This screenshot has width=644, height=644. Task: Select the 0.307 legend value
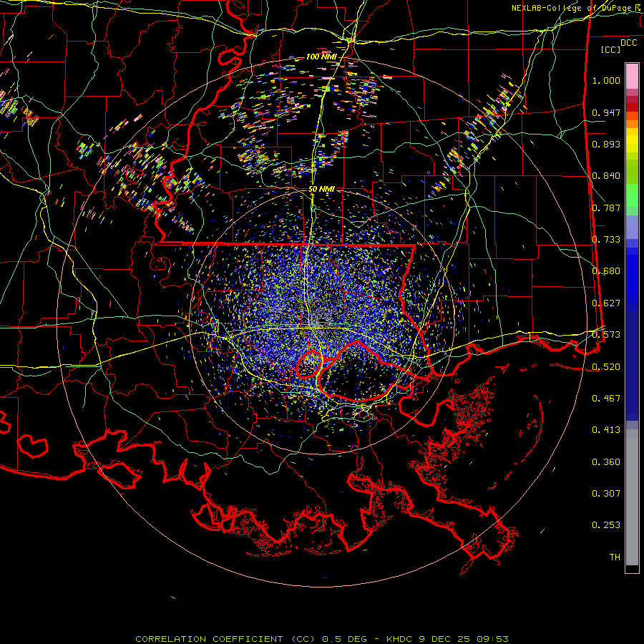coord(606,494)
